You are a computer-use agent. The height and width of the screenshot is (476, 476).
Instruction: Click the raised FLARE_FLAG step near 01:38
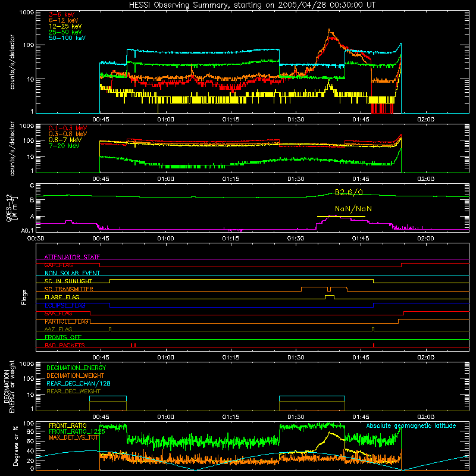tap(330, 296)
